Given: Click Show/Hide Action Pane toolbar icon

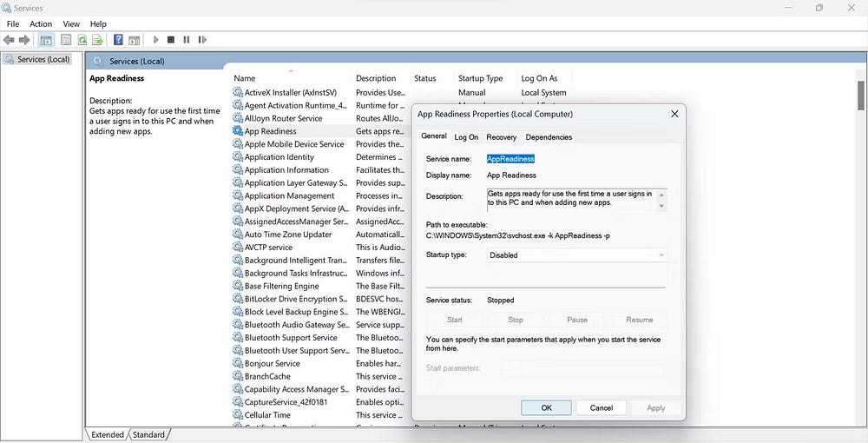Looking at the screenshot, I should (x=134, y=40).
